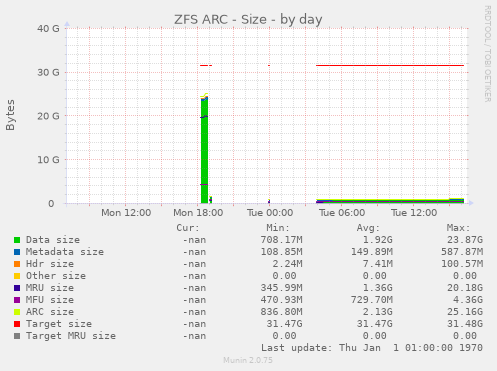Click the 'Data size' legend label
Screen dimensions: 497x371
(53, 240)
